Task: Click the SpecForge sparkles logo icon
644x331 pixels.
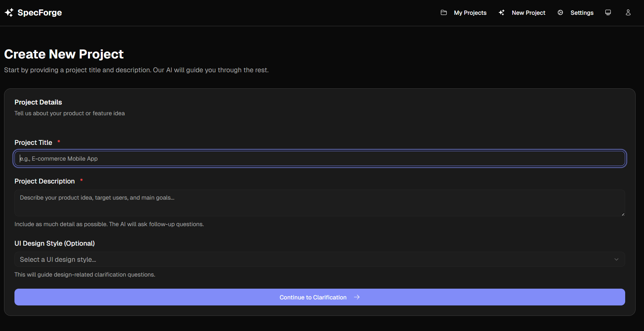Action: [9, 12]
